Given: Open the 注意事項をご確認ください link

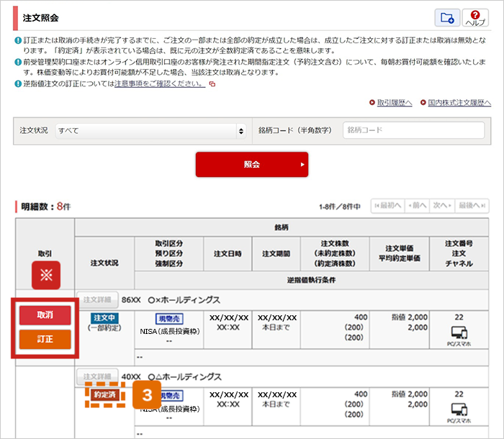Looking at the screenshot, I should pyautogui.click(x=160, y=83).
